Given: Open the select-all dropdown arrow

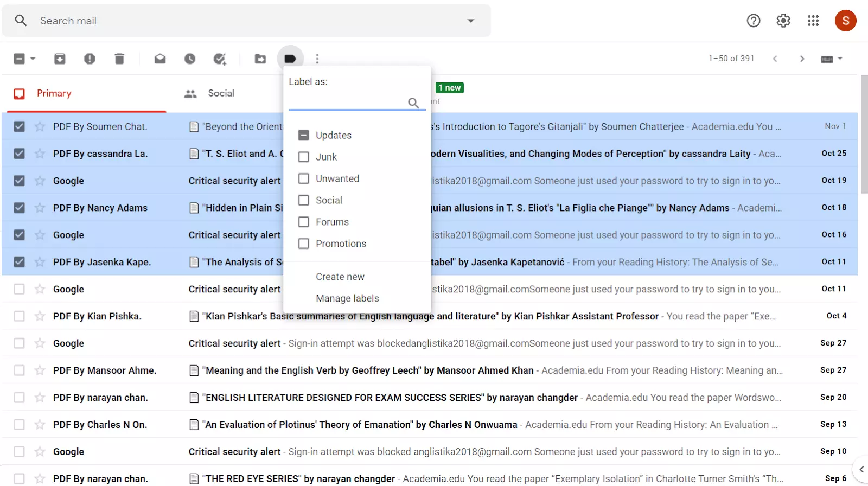Looking at the screenshot, I should point(33,59).
